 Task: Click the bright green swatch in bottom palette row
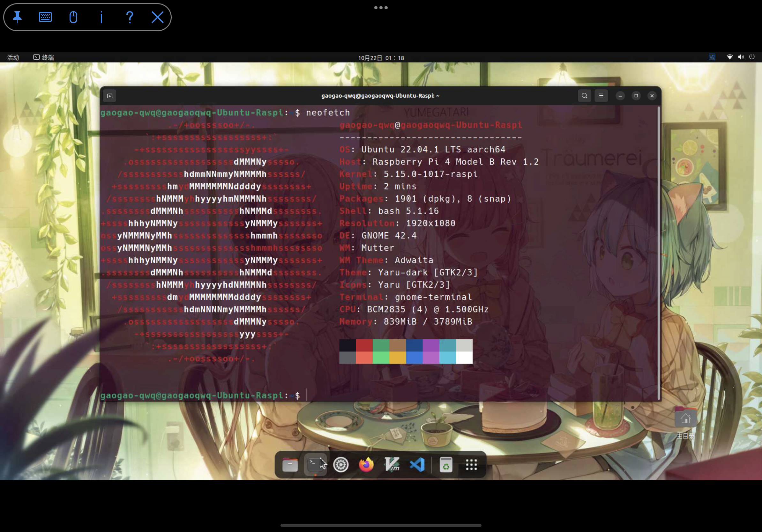click(x=381, y=358)
